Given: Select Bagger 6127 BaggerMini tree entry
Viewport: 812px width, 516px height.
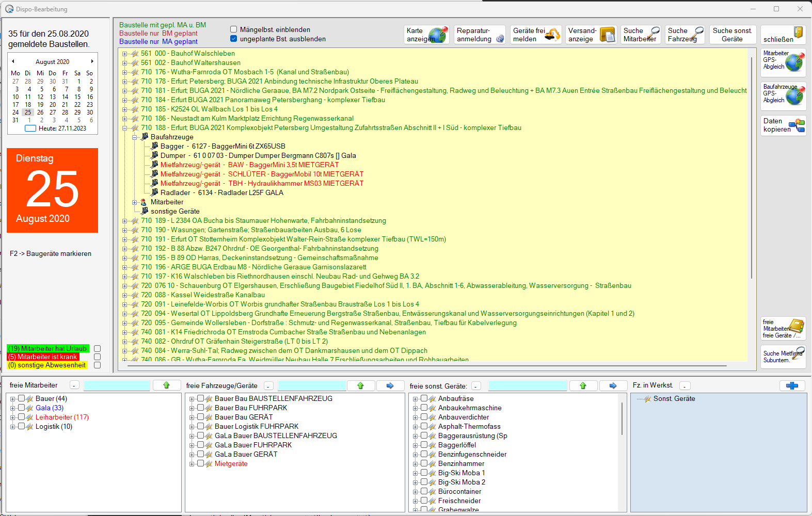Looking at the screenshot, I should [x=222, y=147].
